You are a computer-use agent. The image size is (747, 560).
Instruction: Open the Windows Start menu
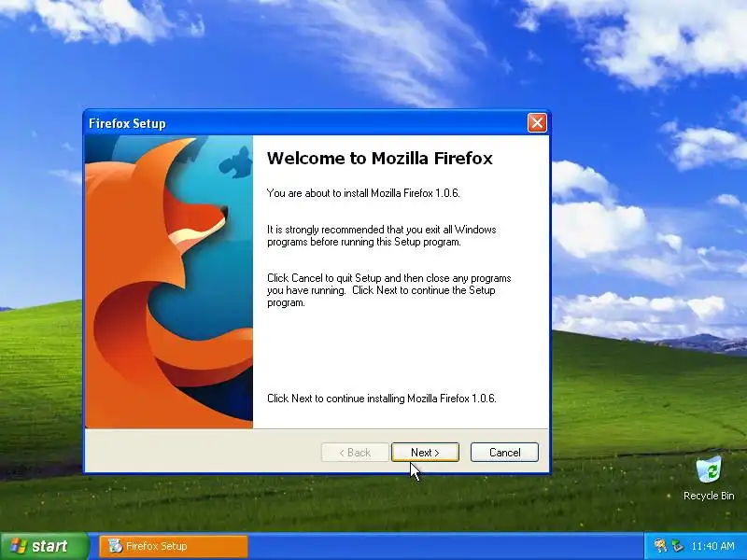44,546
